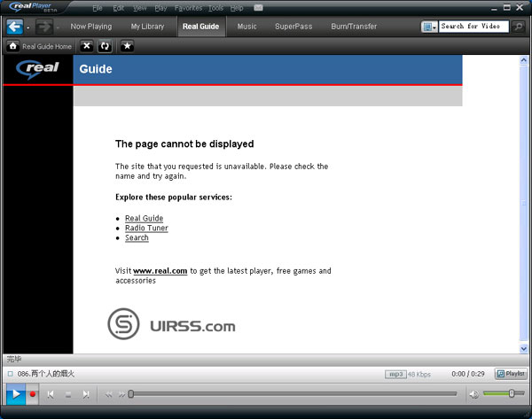Open the forward history dropdown arrow
This screenshot has width=532, height=419.
(58, 27)
